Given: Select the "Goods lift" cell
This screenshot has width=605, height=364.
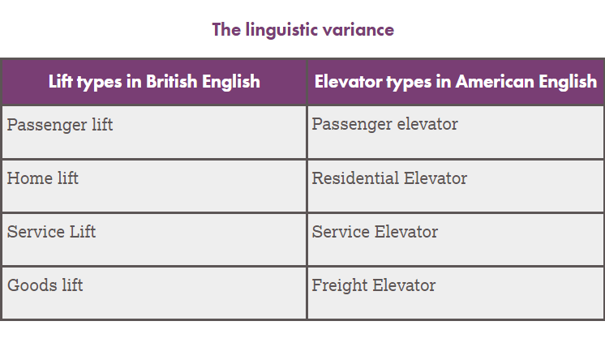Looking at the screenshot, I should coord(45,285).
